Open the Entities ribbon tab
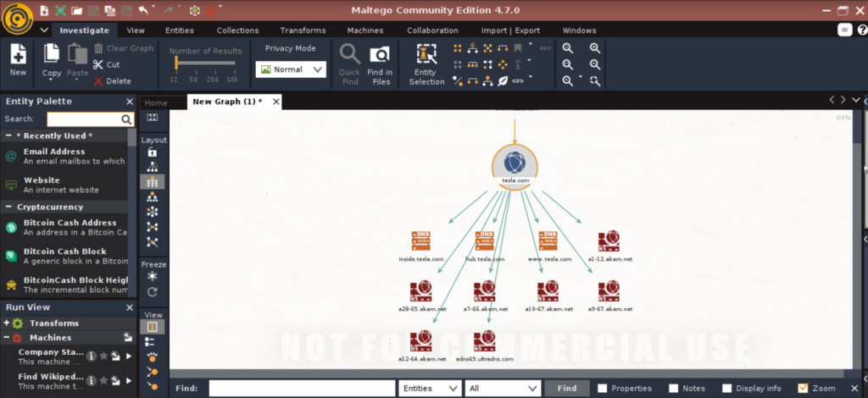 coord(180,30)
